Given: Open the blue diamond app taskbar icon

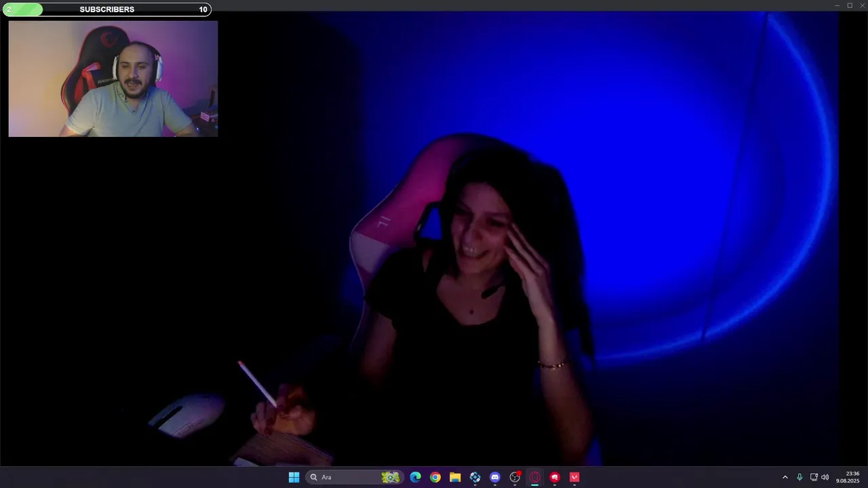Looking at the screenshot, I should (475, 477).
